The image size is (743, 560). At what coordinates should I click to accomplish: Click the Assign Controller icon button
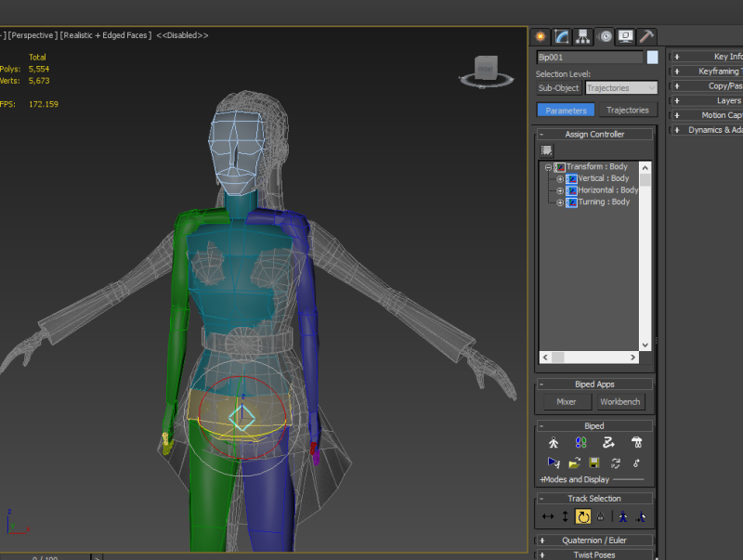tap(547, 150)
